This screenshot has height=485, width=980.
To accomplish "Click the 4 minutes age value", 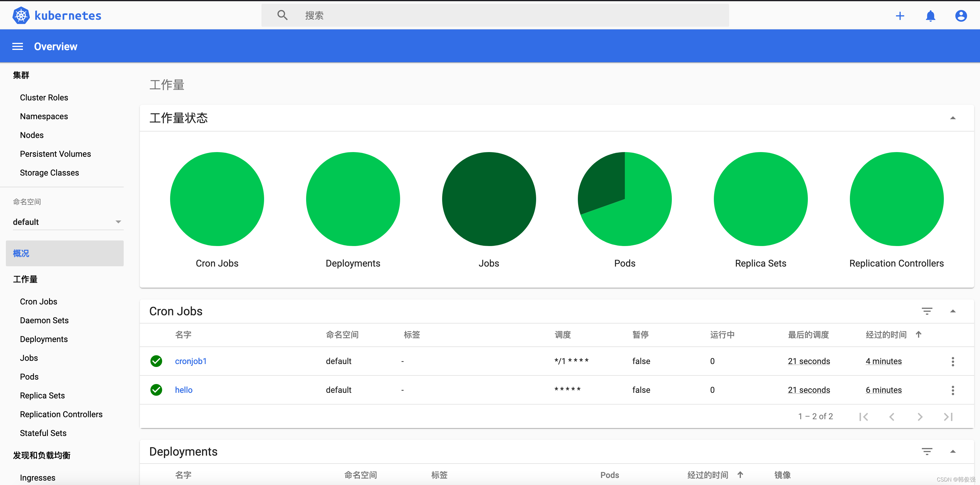I will click(883, 361).
